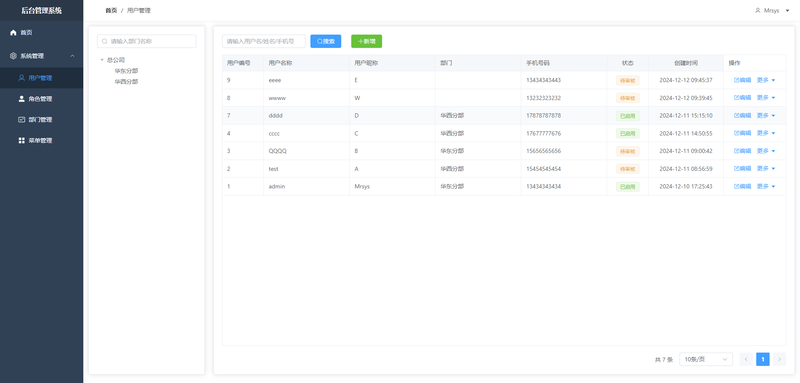Open 用户管理 menu item
Screen dimensions: 800x383
[41, 78]
